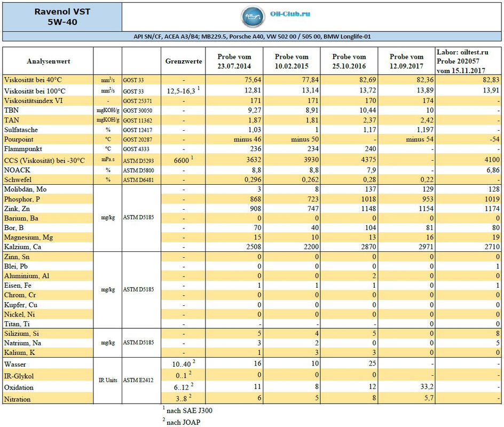The height and width of the screenshot is (427, 504).
Task: Click the 2508 Kalzium value
Action: [x=254, y=247]
